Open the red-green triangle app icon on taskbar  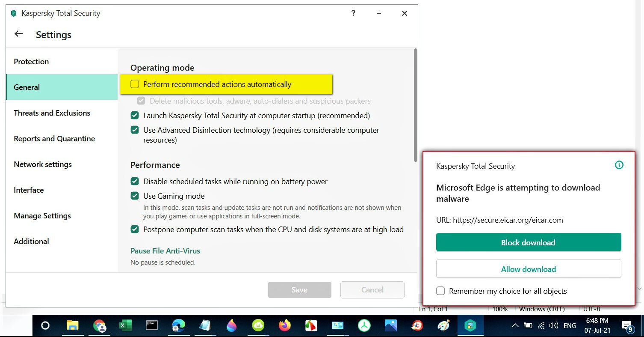click(311, 326)
